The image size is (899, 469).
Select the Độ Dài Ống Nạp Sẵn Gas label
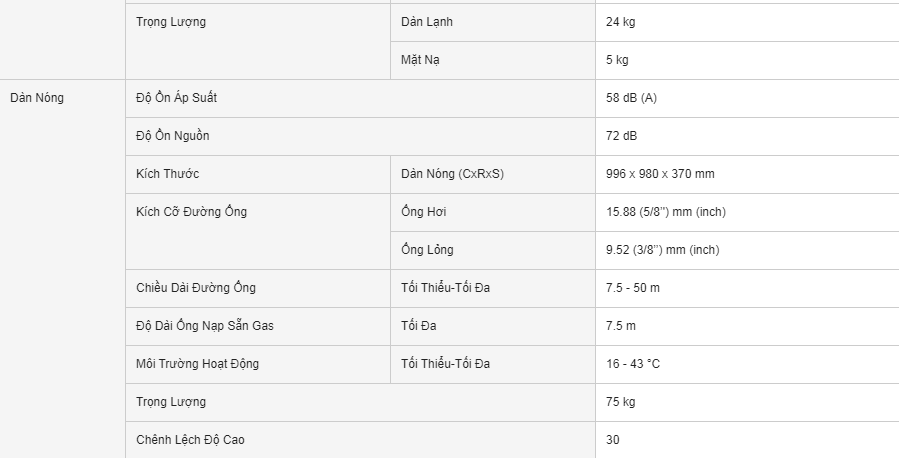(x=205, y=326)
